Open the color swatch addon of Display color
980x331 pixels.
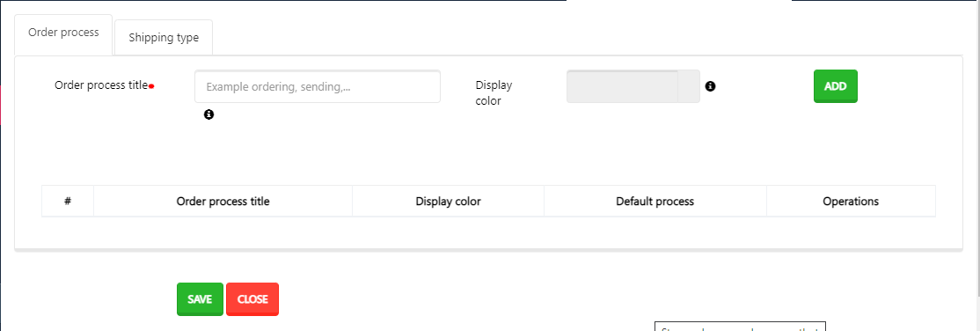pyautogui.click(x=689, y=86)
